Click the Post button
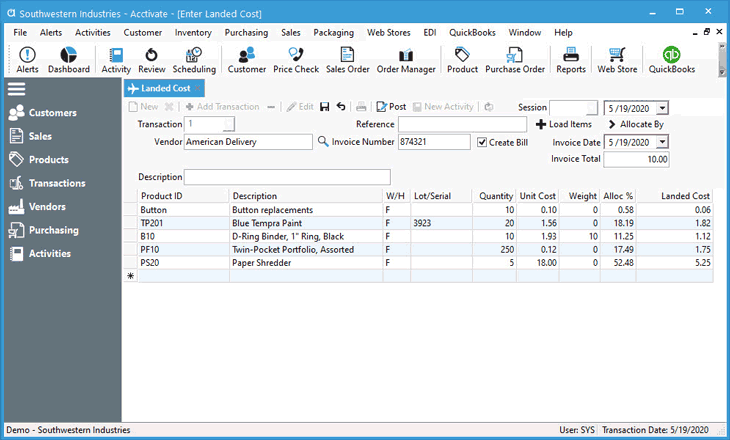730x440 pixels. point(391,107)
